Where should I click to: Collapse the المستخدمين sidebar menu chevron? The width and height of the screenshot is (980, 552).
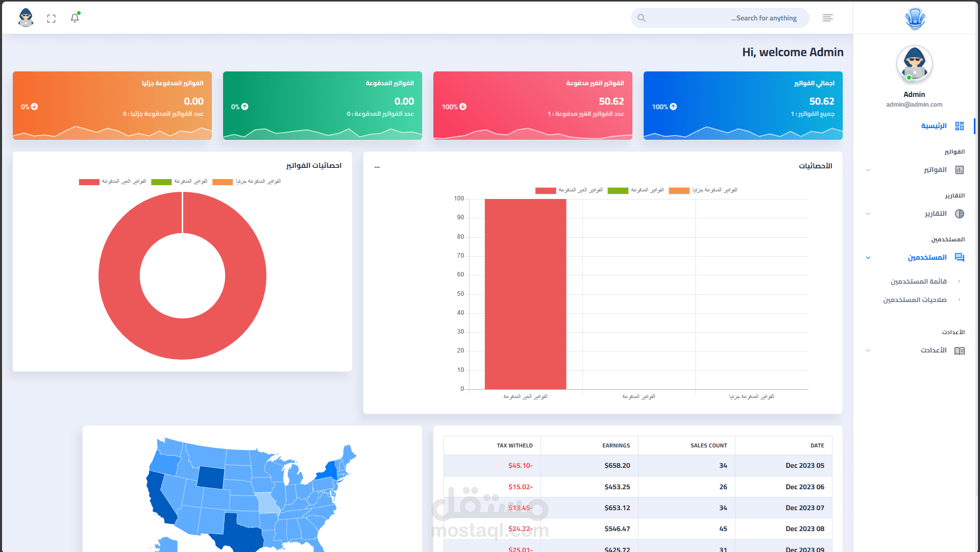(868, 258)
